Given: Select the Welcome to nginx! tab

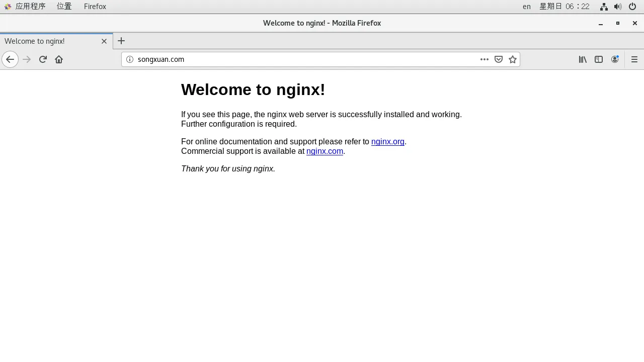Looking at the screenshot, I should 56,41.
